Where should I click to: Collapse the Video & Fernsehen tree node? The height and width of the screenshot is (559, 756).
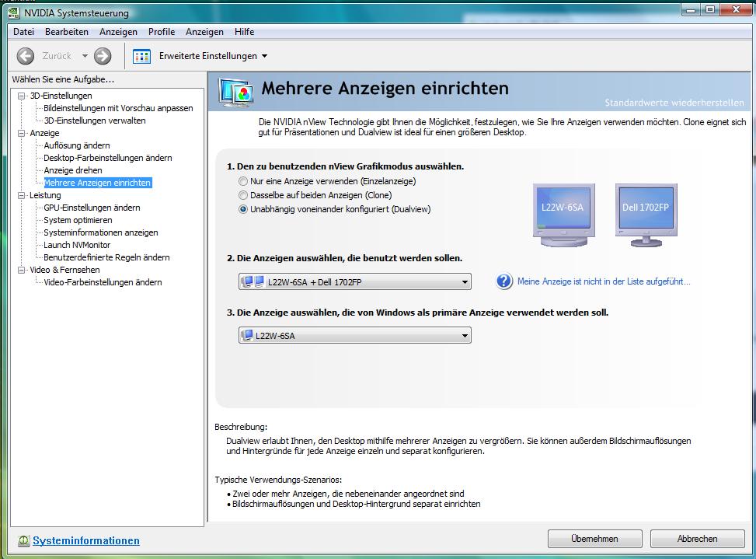[21, 270]
